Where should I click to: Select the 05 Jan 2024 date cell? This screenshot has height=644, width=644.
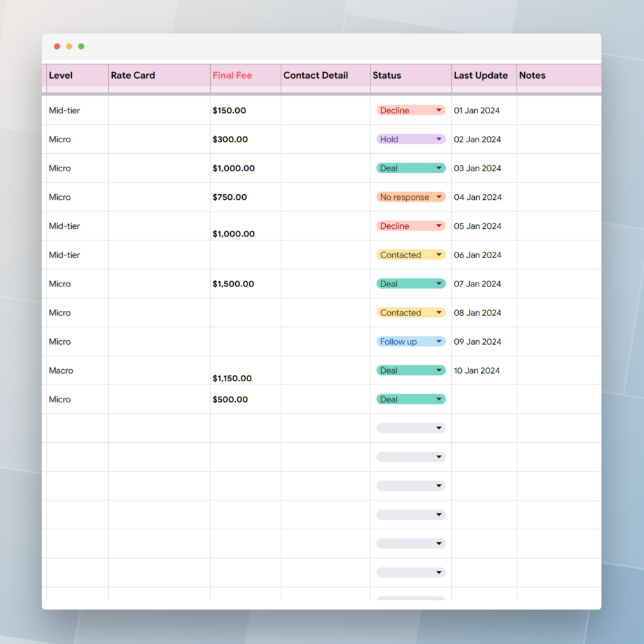[x=484, y=226]
